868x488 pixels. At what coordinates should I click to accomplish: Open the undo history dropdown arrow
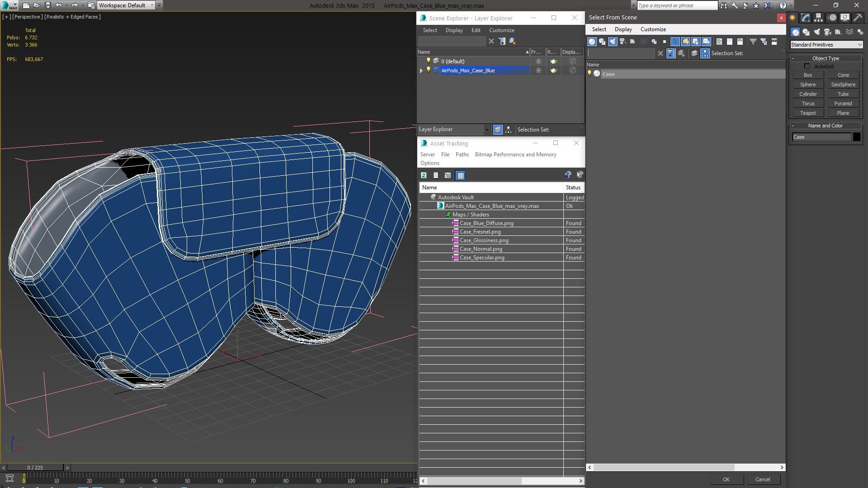point(66,5)
